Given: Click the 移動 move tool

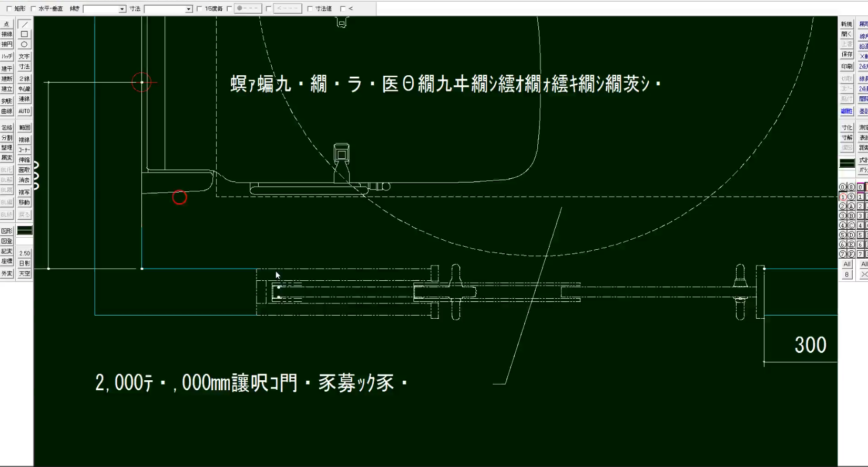Looking at the screenshot, I should [24, 202].
